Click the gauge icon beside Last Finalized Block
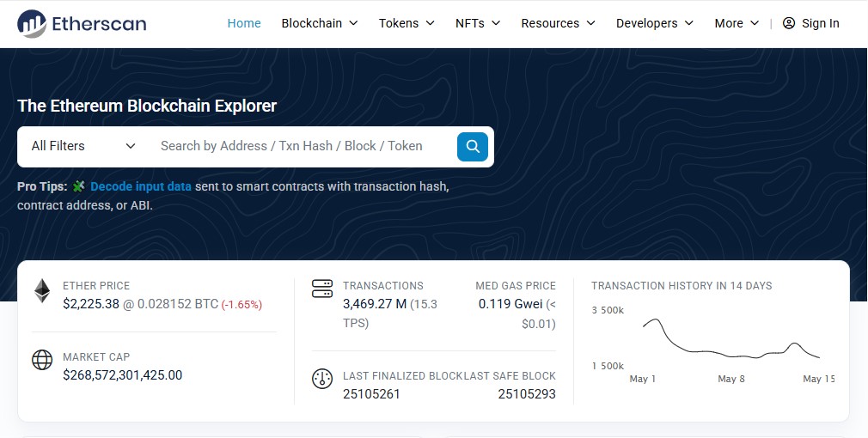 pos(322,379)
